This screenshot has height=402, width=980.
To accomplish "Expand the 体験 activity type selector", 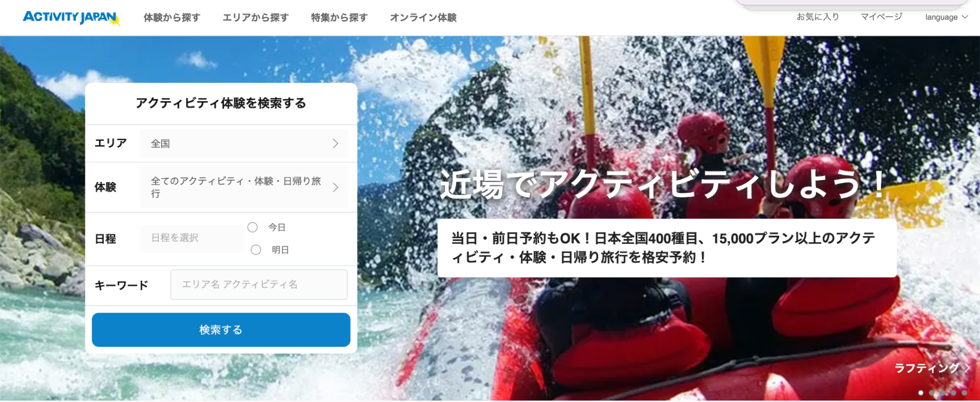I will click(x=244, y=188).
